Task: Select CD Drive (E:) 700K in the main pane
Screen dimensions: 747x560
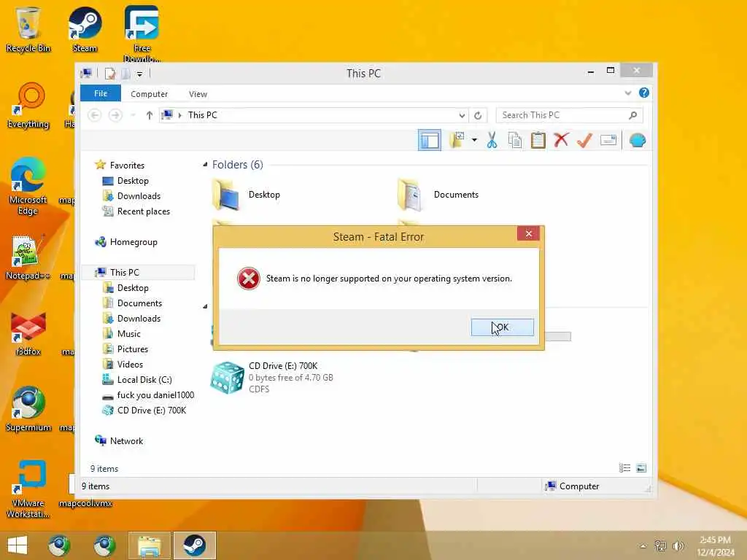Action: (x=273, y=377)
